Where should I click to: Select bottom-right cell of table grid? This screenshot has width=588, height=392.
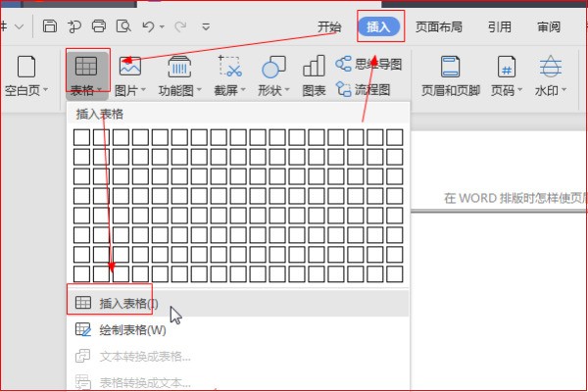coord(395,273)
